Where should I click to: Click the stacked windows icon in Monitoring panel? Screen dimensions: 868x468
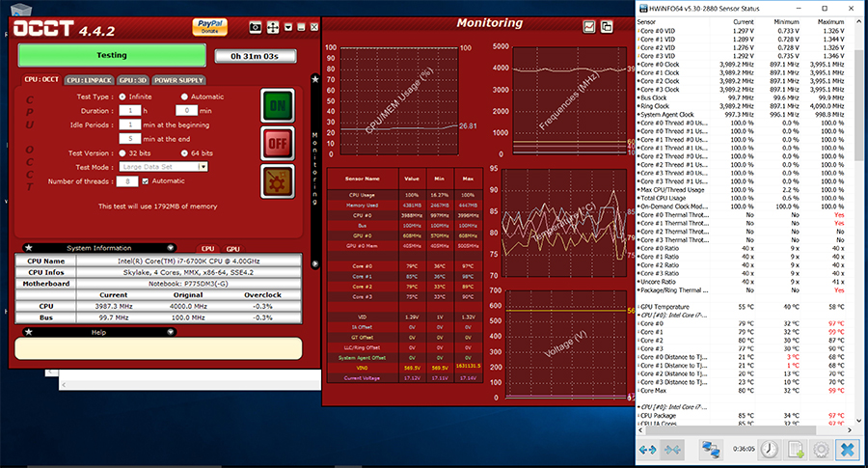click(607, 27)
